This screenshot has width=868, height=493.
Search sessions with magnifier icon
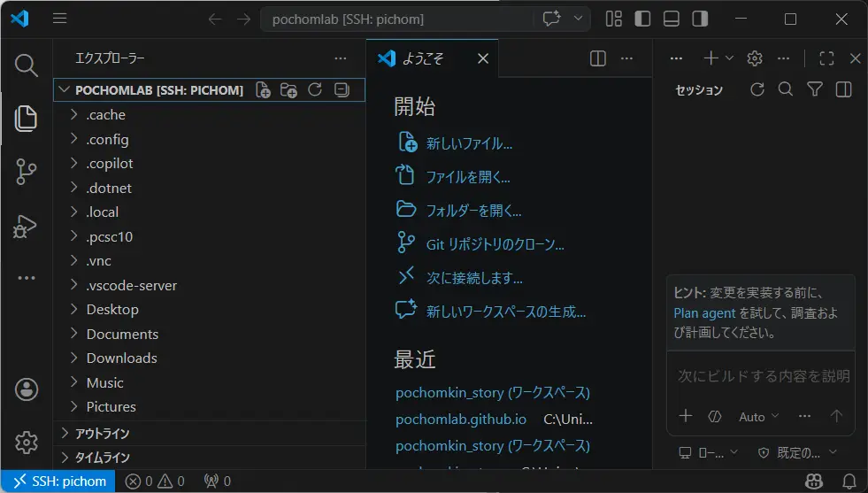tap(786, 89)
